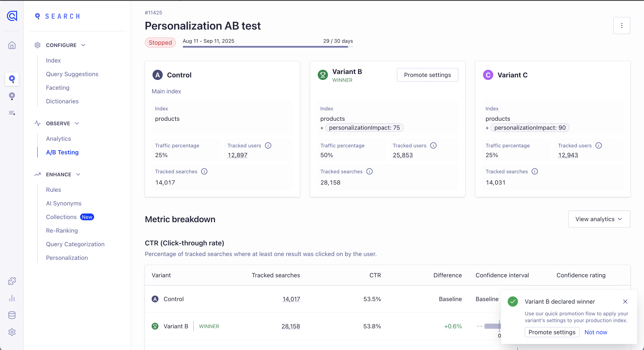Image resolution: width=644 pixels, height=350 pixels.
Task: Open the Recommend lightbulb icon
Action: point(12,96)
